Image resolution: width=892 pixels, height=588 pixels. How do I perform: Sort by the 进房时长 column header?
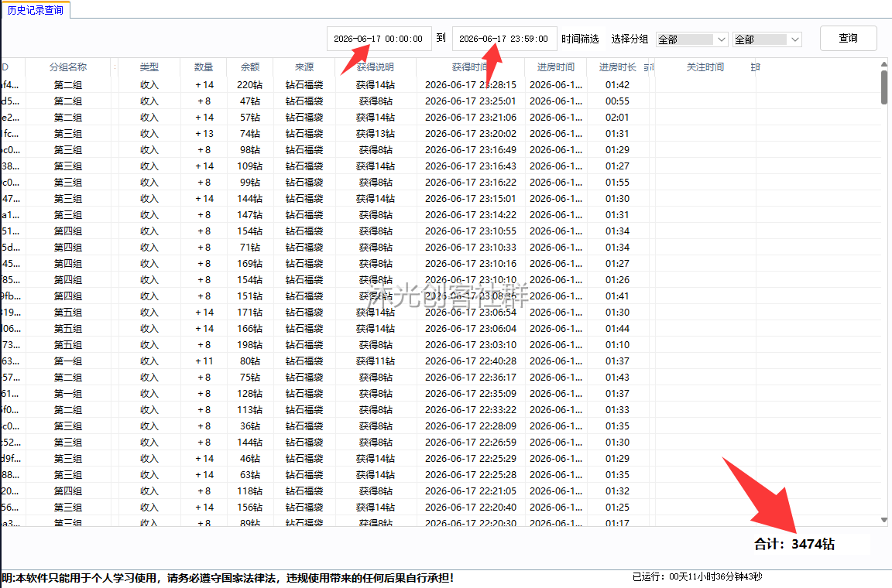click(x=617, y=67)
